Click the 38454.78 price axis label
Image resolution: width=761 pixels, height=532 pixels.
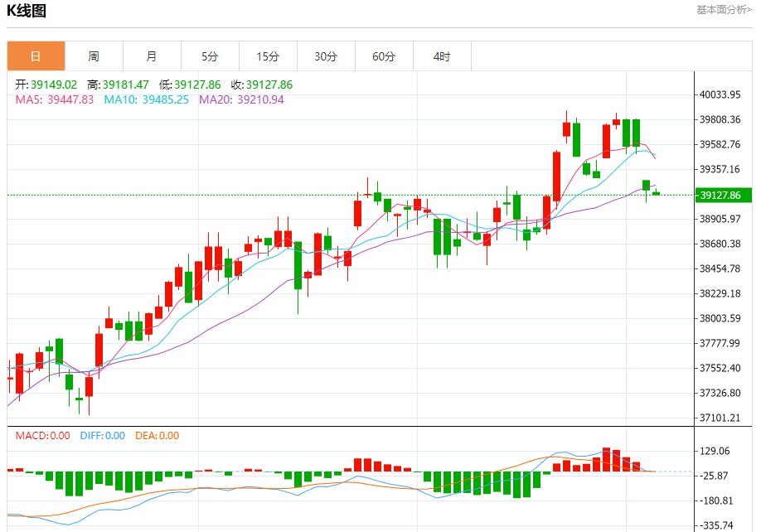(x=720, y=268)
